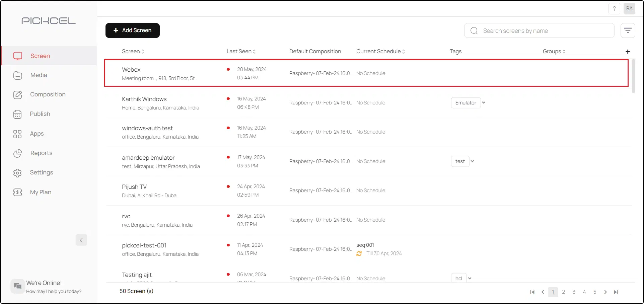Expand the hcl tag dropdown
The width and height of the screenshot is (644, 304).
click(470, 278)
